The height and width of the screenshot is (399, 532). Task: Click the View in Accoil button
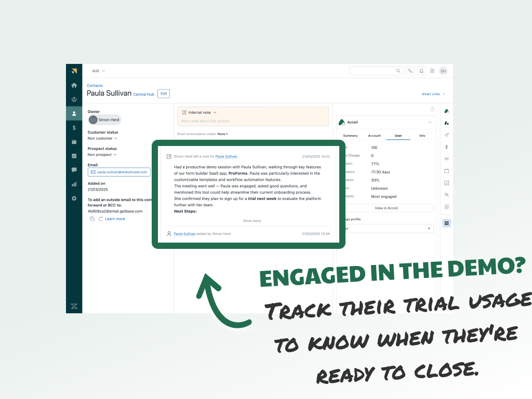385,208
